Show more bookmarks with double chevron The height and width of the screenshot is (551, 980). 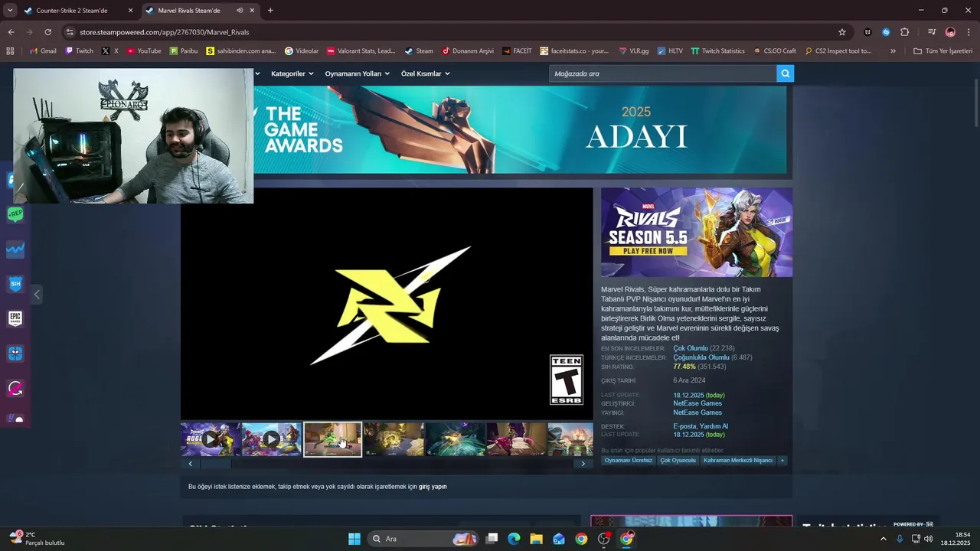coord(893,51)
